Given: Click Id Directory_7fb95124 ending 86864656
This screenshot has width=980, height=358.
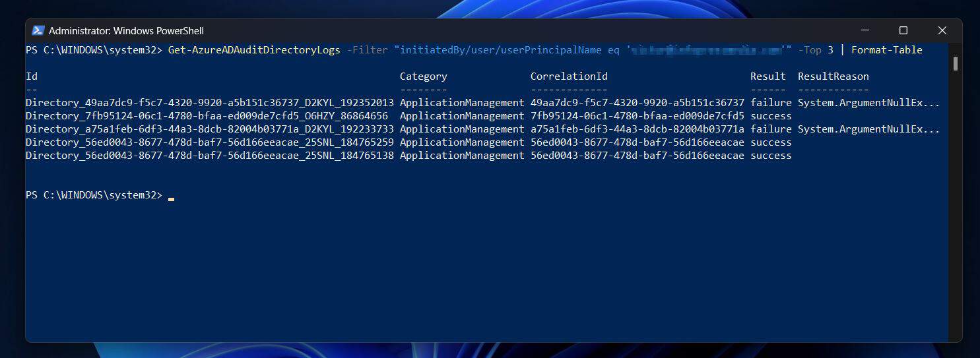Looking at the screenshot, I should click(x=207, y=116).
